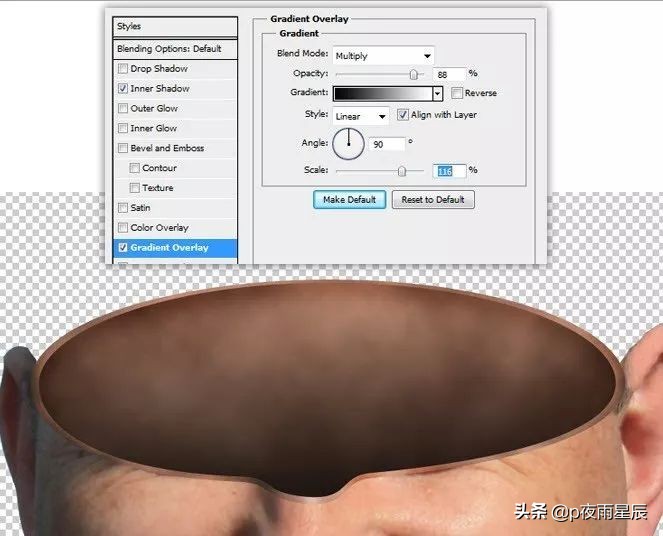The width and height of the screenshot is (663, 536).
Task: Open the gradient picker arrow
Action: [438, 94]
